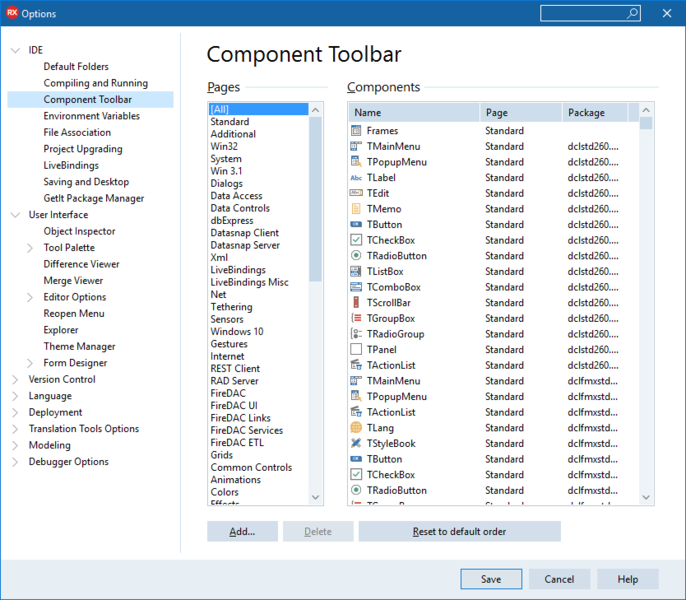
Task: Click the TStyleBook component icon
Action: click(356, 443)
